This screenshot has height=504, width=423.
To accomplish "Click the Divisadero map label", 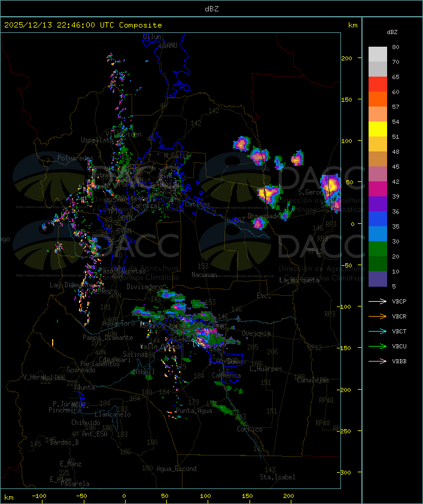I will 145,286.
